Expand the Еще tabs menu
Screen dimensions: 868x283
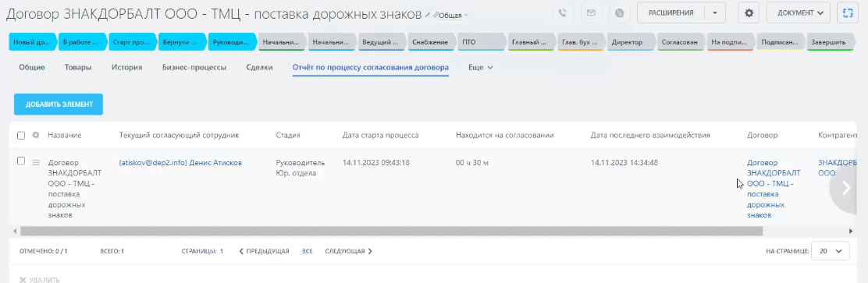pyautogui.click(x=481, y=67)
